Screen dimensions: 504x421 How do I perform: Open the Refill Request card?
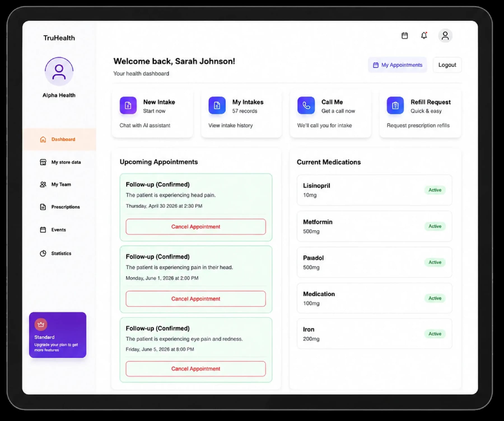[x=420, y=114]
